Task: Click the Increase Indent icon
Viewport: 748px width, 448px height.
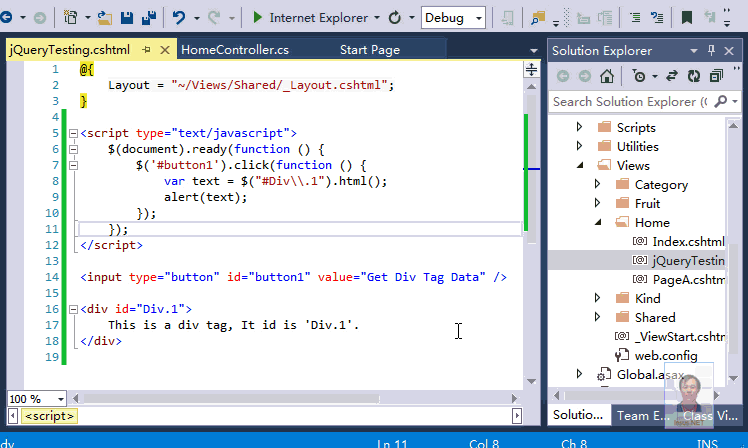Action: (x=657, y=18)
